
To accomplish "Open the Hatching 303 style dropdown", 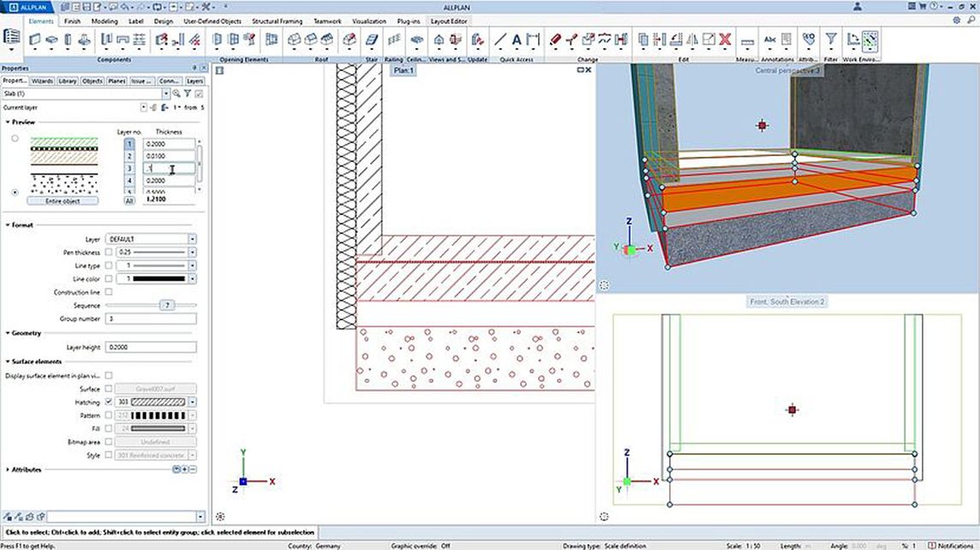I will 192,402.
